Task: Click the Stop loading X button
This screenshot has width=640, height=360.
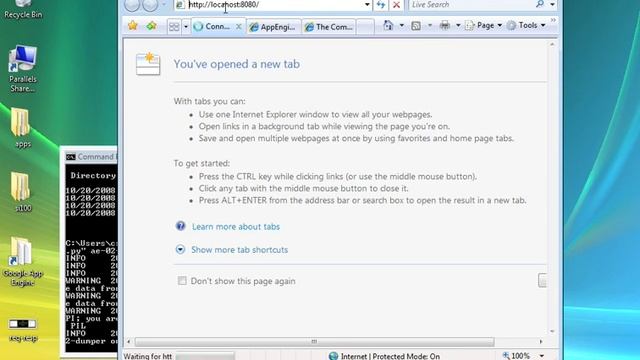Action: tap(396, 5)
